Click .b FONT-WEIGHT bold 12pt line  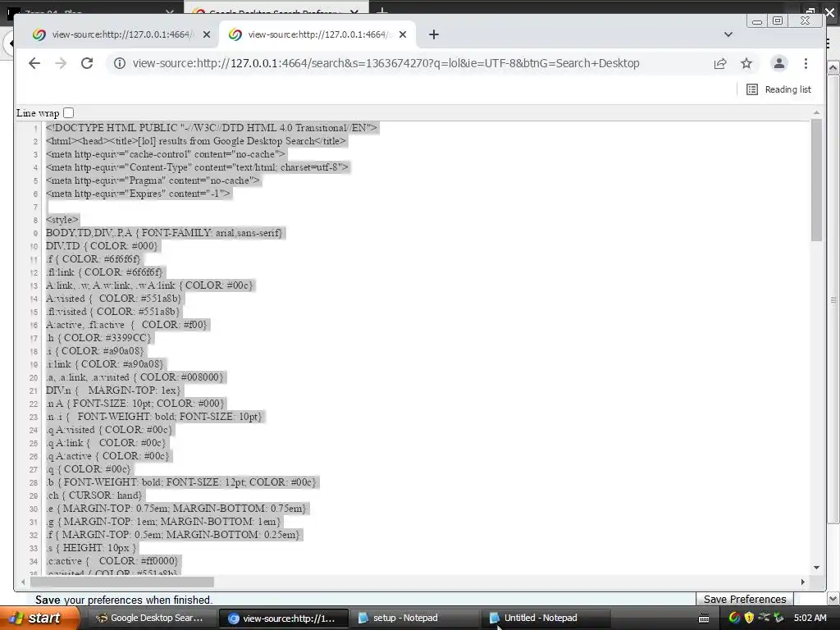pos(181,482)
